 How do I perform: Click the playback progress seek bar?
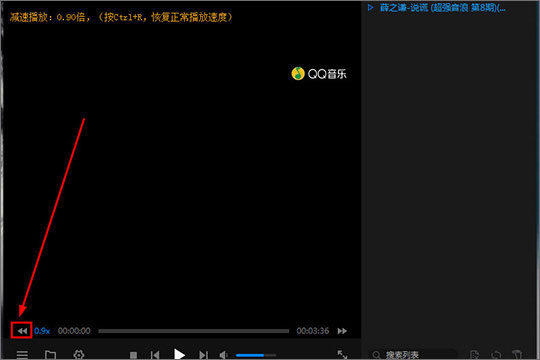194,331
